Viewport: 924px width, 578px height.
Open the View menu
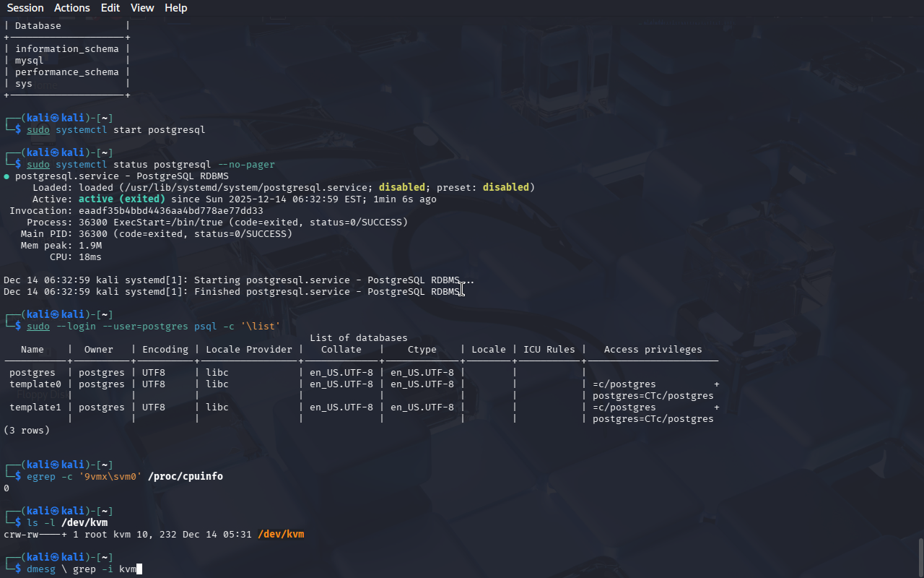pos(142,8)
